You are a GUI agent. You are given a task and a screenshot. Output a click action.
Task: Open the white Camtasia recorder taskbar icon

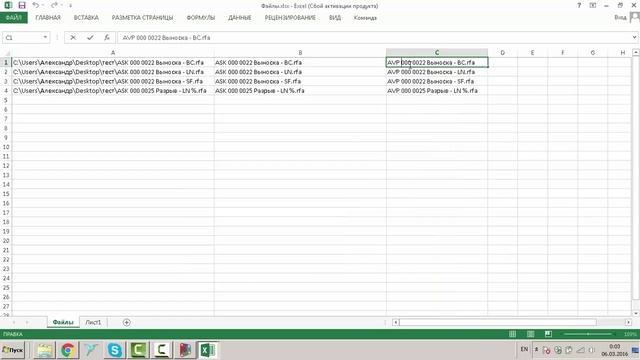click(x=162, y=350)
